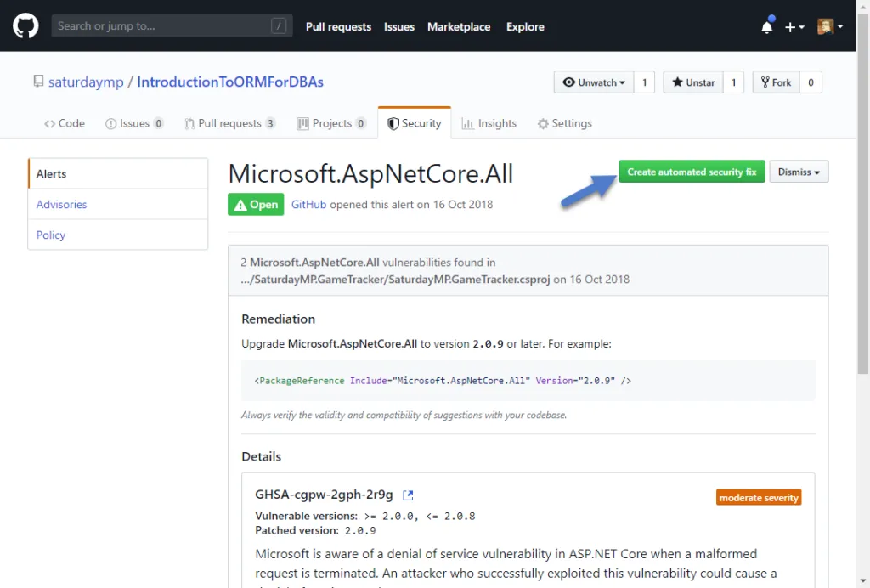Click the page vertical scrollbar
The height and width of the screenshot is (588, 870).
(x=863, y=194)
